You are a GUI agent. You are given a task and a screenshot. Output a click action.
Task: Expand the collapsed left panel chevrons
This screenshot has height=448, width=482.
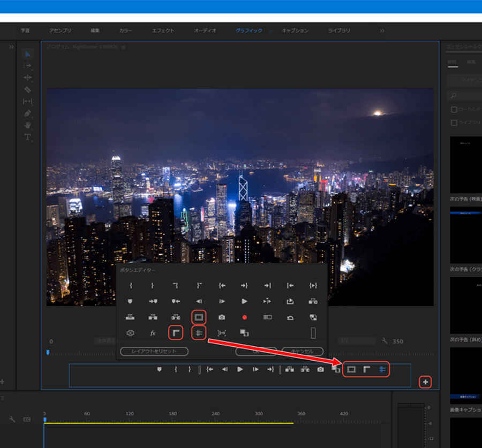tap(11, 47)
